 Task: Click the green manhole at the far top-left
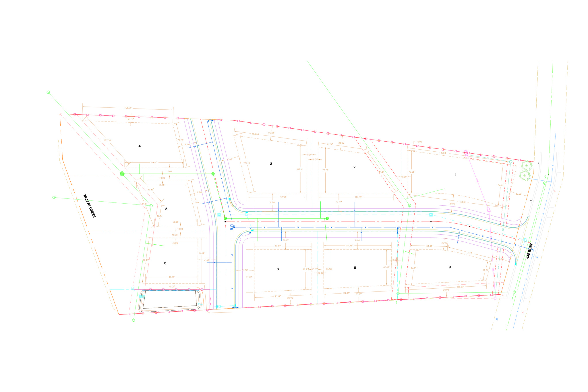tap(48, 92)
